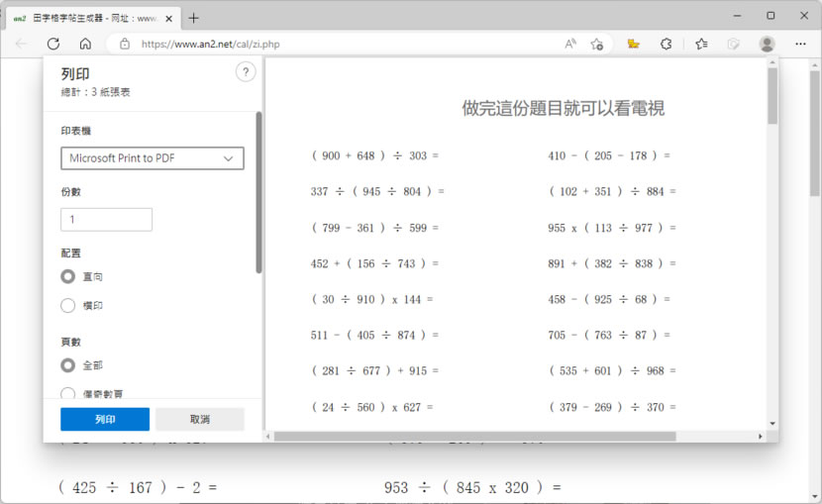The image size is (822, 504).
Task: Click the 取消 cancel button
Action: coord(199,419)
